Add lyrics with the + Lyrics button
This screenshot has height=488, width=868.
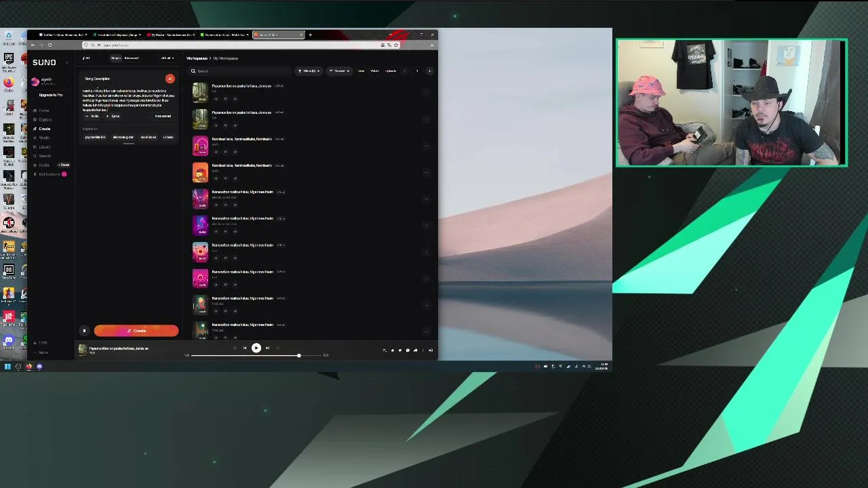(113, 117)
